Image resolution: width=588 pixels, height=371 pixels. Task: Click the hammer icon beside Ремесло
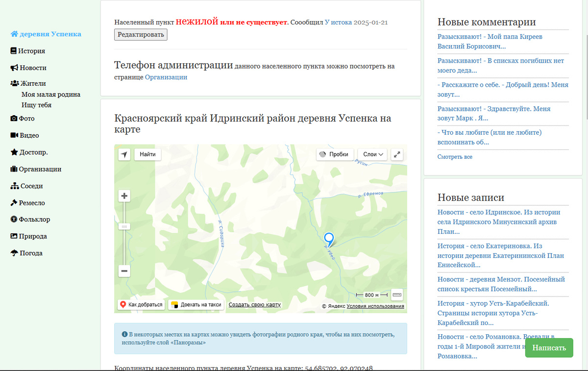pyautogui.click(x=14, y=203)
